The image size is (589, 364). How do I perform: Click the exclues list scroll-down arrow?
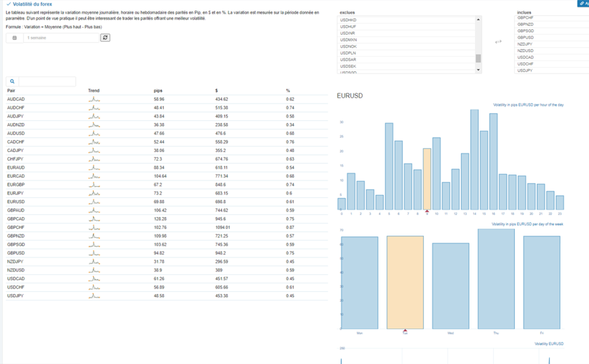click(478, 70)
